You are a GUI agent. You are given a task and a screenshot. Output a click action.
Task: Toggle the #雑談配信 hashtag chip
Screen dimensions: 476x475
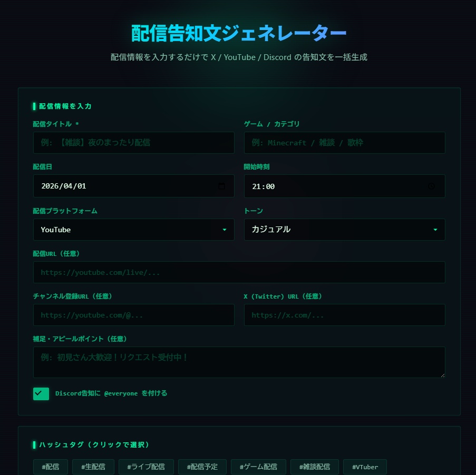coord(314,467)
